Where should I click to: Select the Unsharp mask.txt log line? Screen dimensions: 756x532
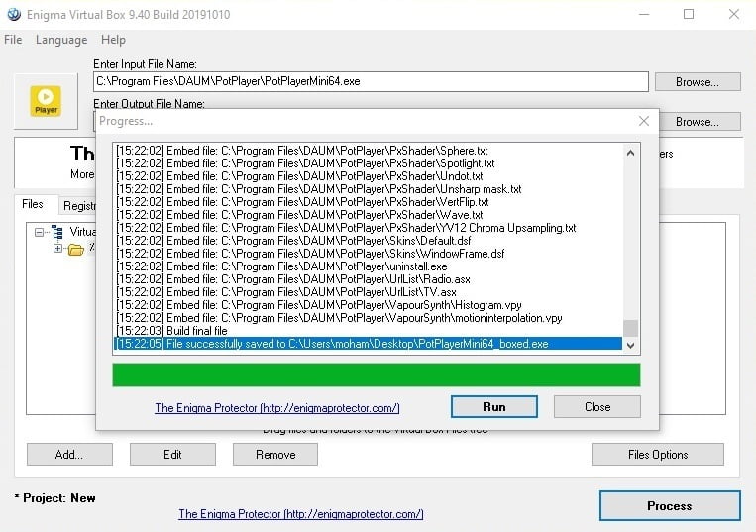pyautogui.click(x=368, y=189)
